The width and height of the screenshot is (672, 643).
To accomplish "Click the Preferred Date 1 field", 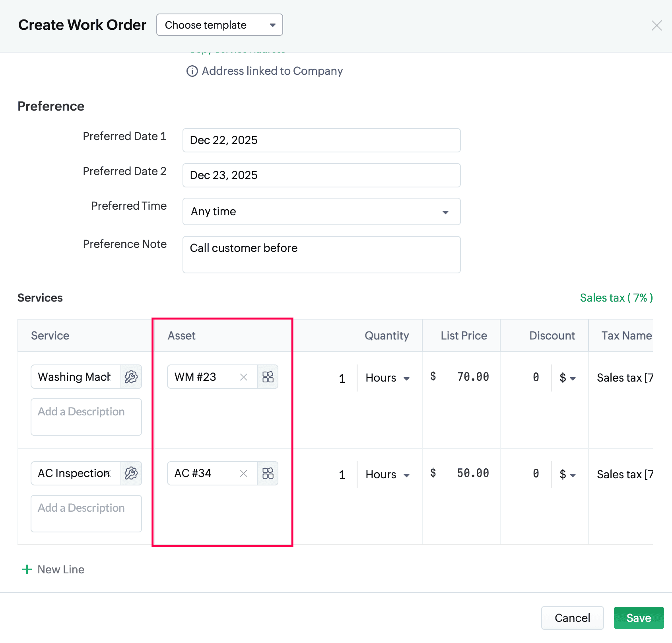I will point(321,140).
